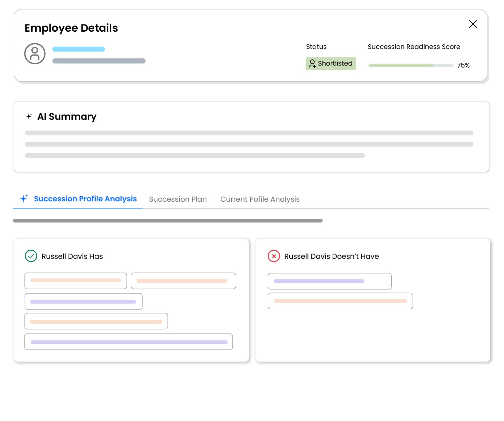The image size is (504, 421).
Task: Click the first skill chip under Russell Davis Has
Action: [x=75, y=281]
